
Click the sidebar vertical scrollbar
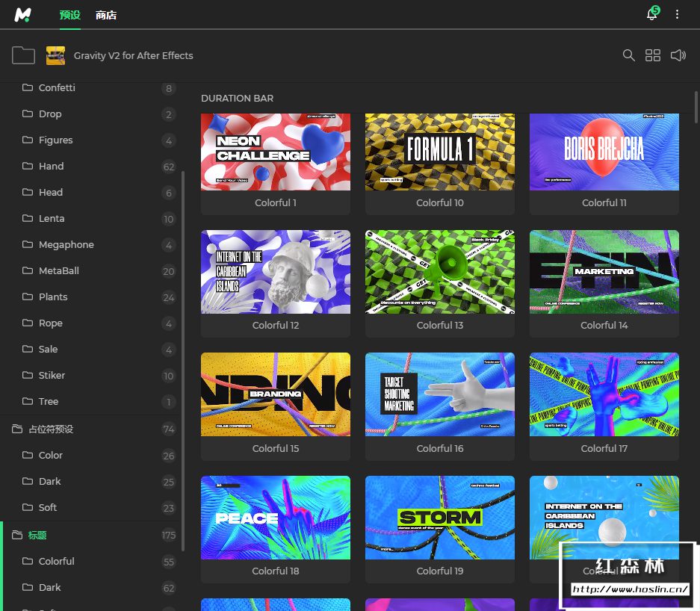[x=183, y=361]
